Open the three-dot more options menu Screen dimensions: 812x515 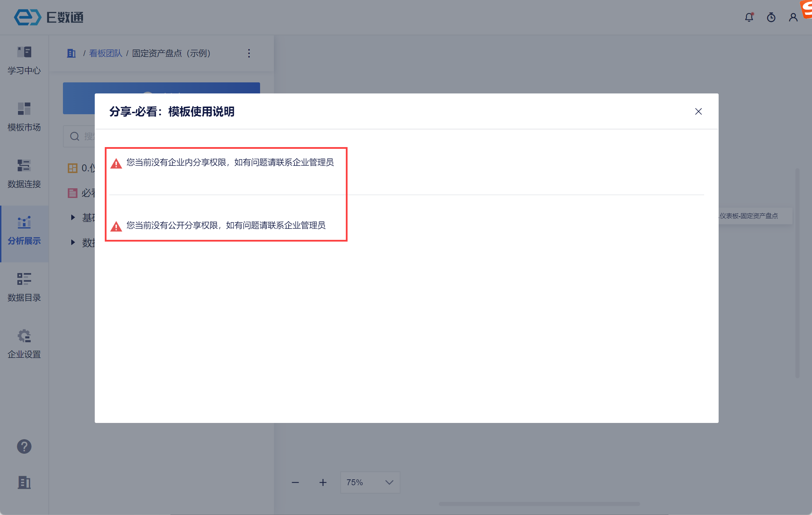click(x=249, y=53)
